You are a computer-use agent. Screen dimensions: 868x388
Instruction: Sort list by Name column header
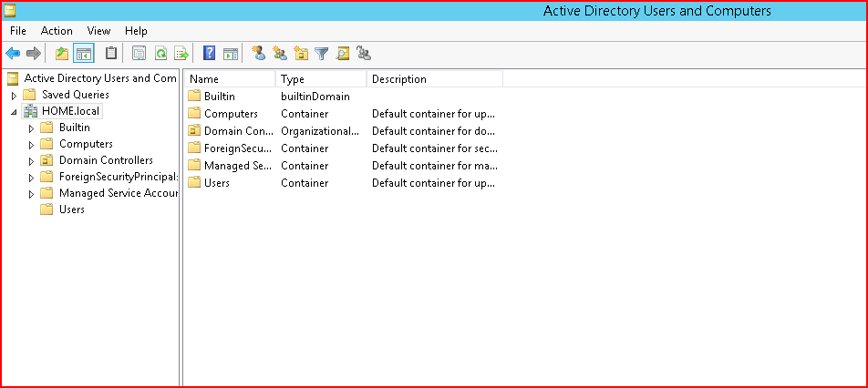coord(229,79)
